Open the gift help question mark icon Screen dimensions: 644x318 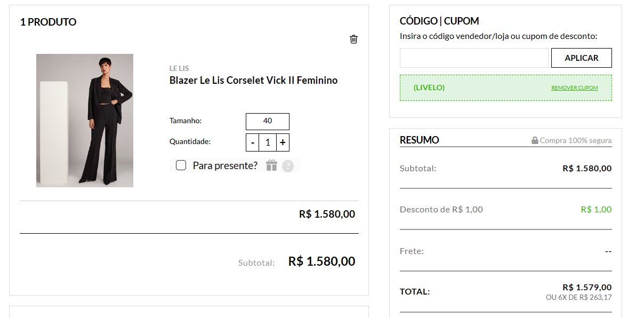click(x=288, y=166)
